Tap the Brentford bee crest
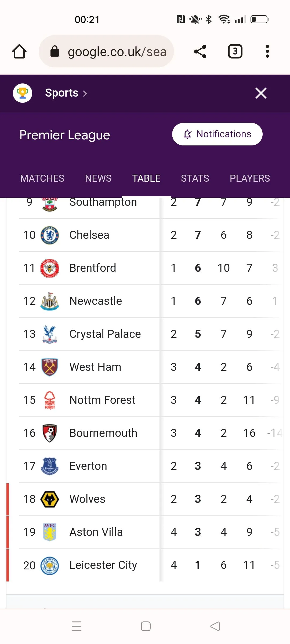Image resolution: width=290 pixels, height=644 pixels. tap(50, 268)
